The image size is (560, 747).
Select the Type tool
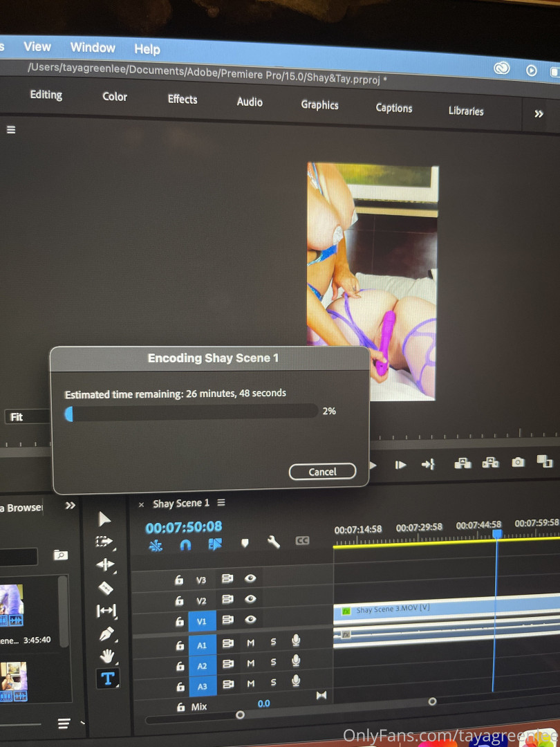point(108,679)
